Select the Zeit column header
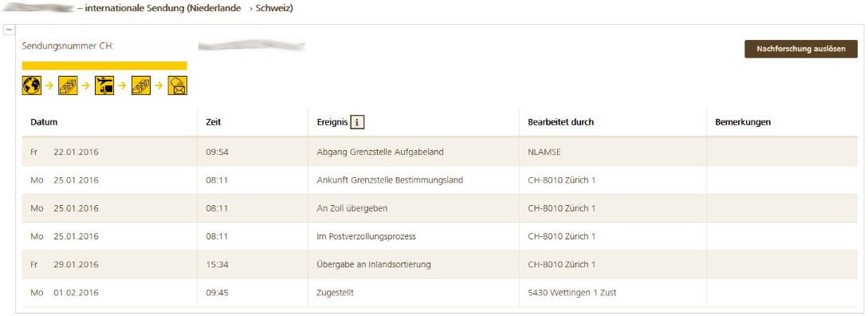This screenshot has width=868, height=316. (213, 123)
